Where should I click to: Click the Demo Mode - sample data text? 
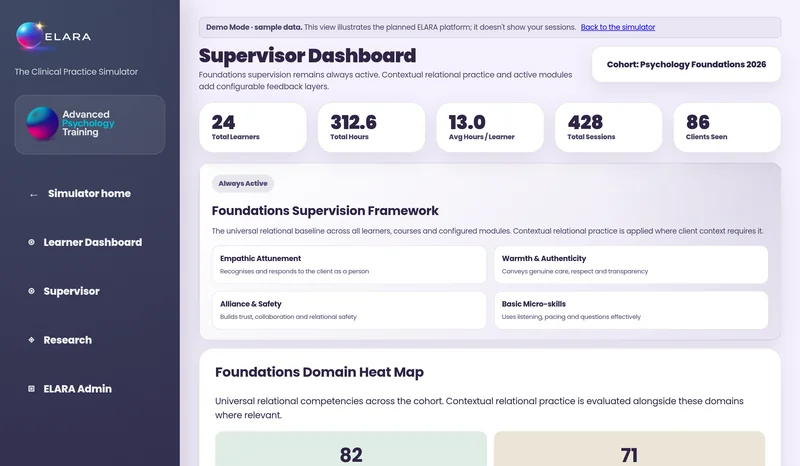[x=254, y=27]
